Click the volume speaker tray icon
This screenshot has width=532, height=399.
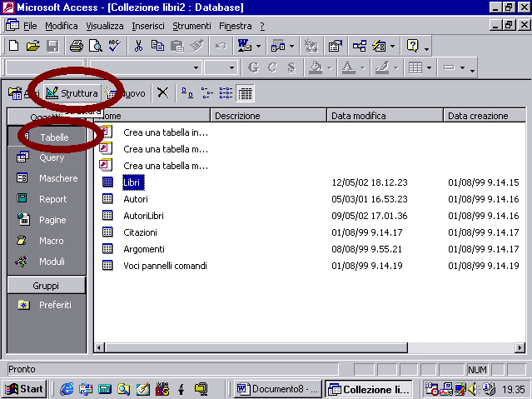pyautogui.click(x=472, y=389)
